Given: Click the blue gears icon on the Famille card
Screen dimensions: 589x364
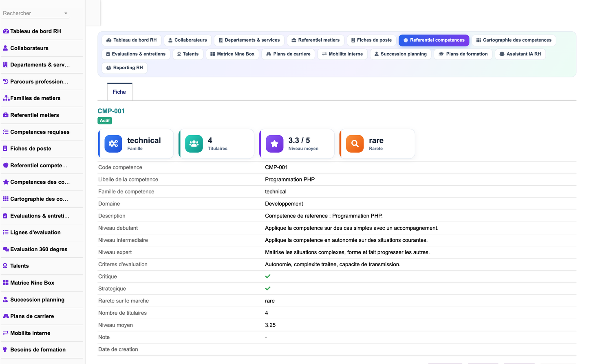Looking at the screenshot, I should [x=113, y=144].
